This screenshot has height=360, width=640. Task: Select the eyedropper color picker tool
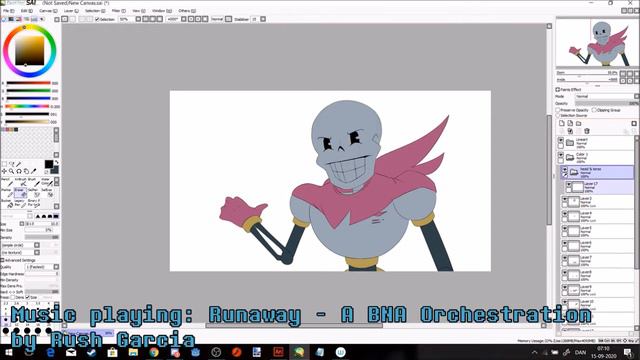pos(34,171)
